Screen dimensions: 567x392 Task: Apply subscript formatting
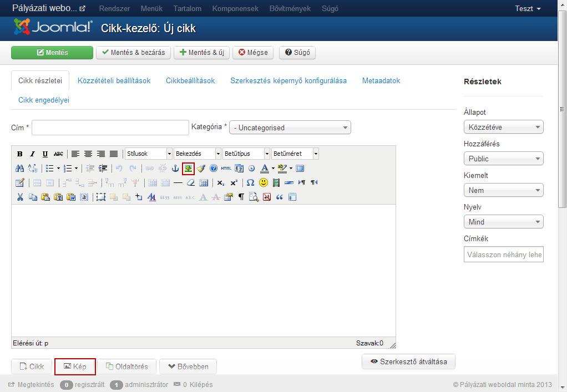(221, 183)
